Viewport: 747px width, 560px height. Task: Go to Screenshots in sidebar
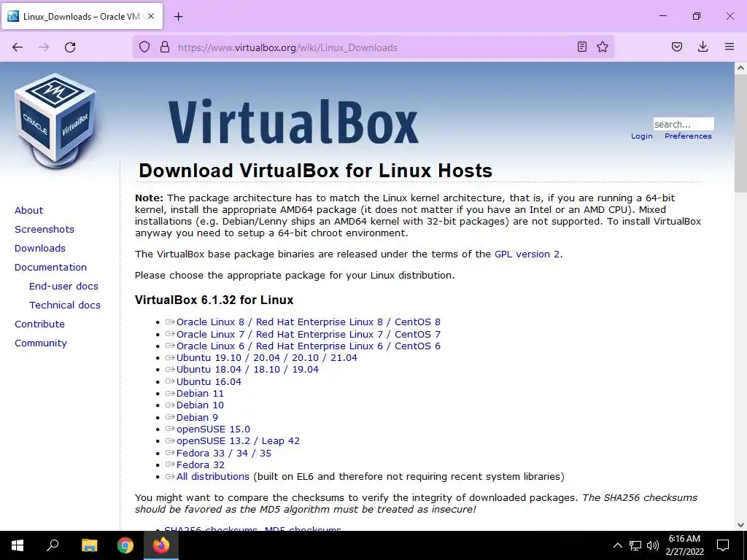pyautogui.click(x=44, y=230)
